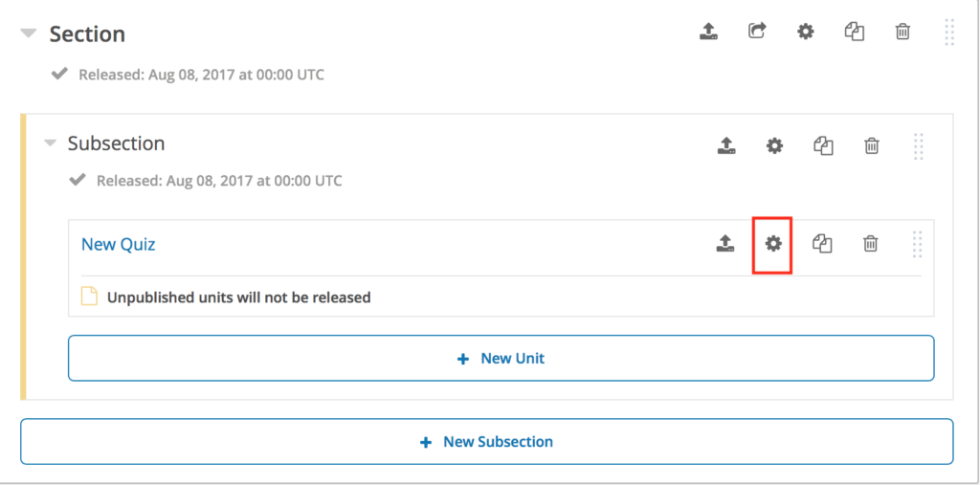The height and width of the screenshot is (485, 980).
Task: Click the Section drag handle
Action: click(948, 32)
